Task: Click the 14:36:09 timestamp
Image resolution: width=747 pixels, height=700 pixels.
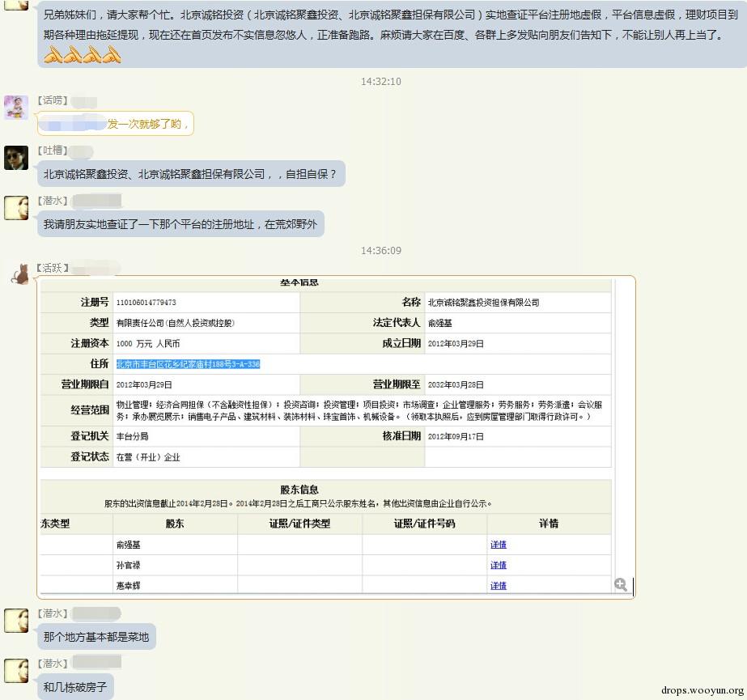Action: pyautogui.click(x=380, y=251)
